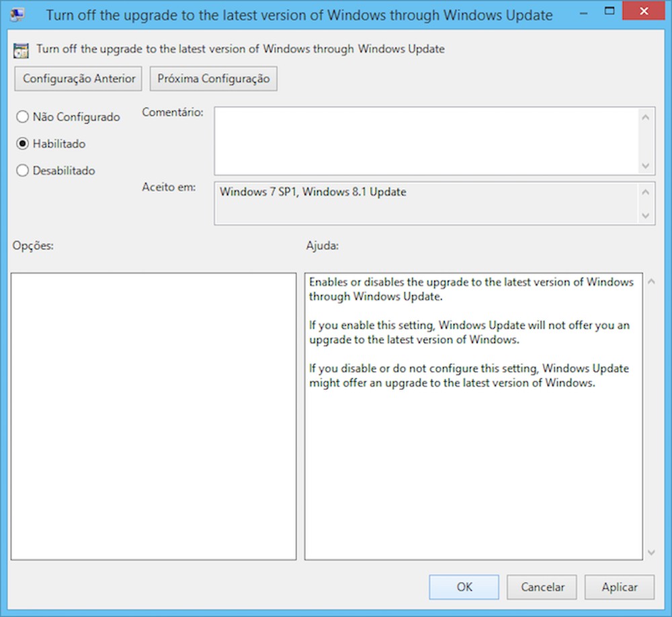Confirm settings with the OK button
Viewport: 672px width, 617px height.
pyautogui.click(x=464, y=587)
